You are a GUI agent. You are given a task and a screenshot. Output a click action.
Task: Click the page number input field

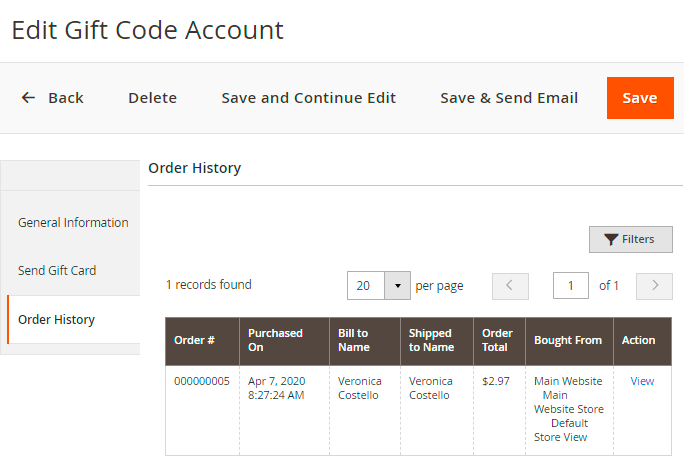tap(571, 286)
